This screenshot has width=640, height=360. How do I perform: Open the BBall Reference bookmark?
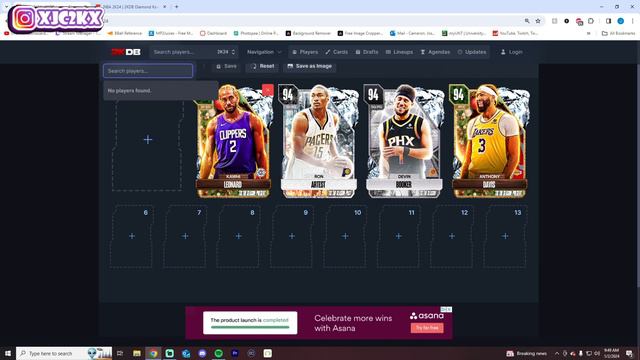pyautogui.click(x=124, y=33)
